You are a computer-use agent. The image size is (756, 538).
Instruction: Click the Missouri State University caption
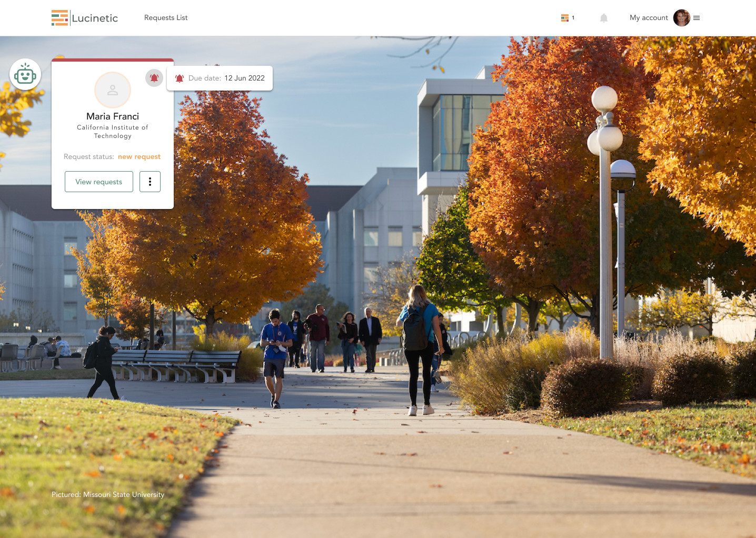pyautogui.click(x=108, y=495)
